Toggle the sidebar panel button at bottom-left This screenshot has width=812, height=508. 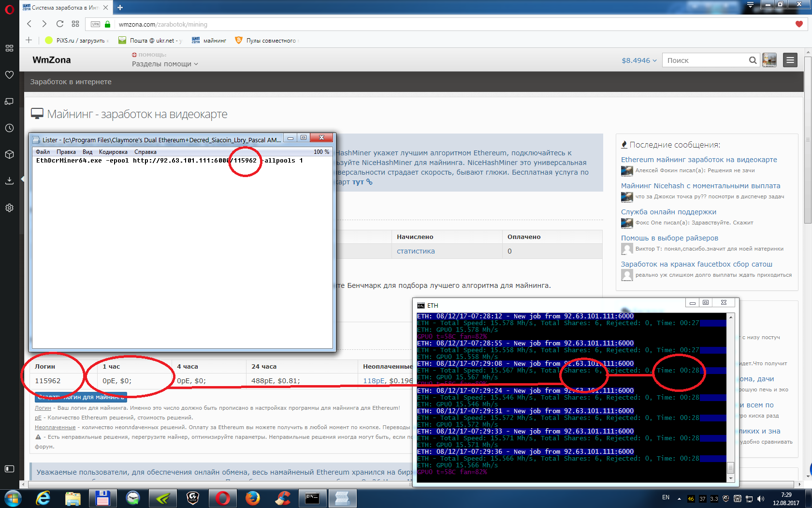[9, 468]
